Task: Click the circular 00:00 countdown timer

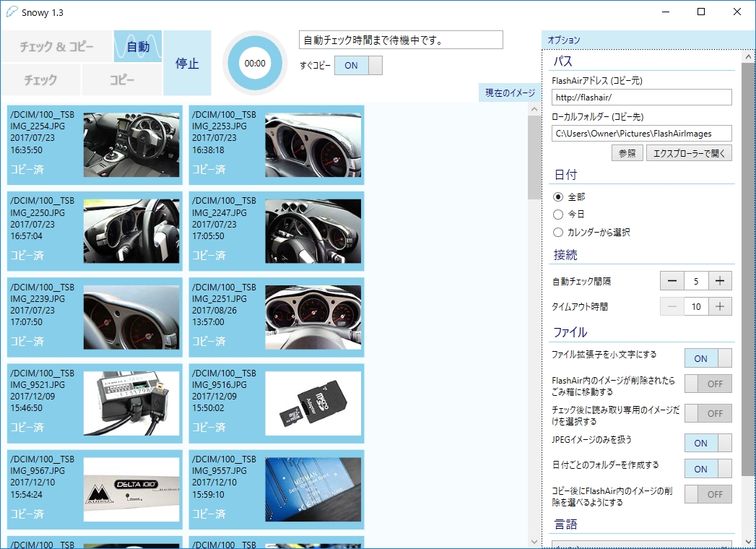Action: 255,63
